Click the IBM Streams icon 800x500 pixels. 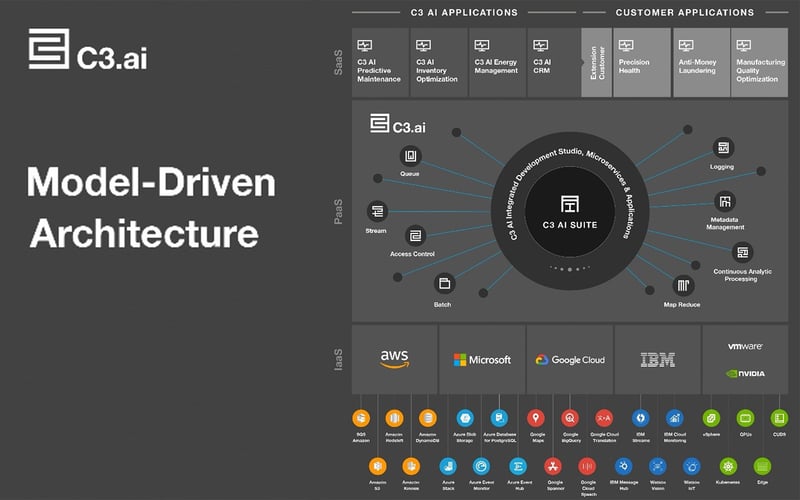click(x=641, y=418)
